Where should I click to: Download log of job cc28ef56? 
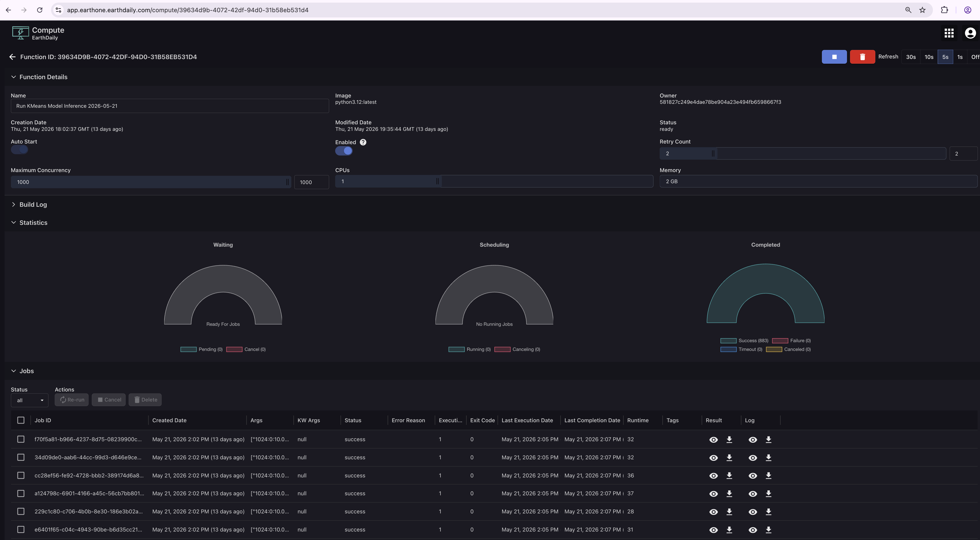(768, 476)
